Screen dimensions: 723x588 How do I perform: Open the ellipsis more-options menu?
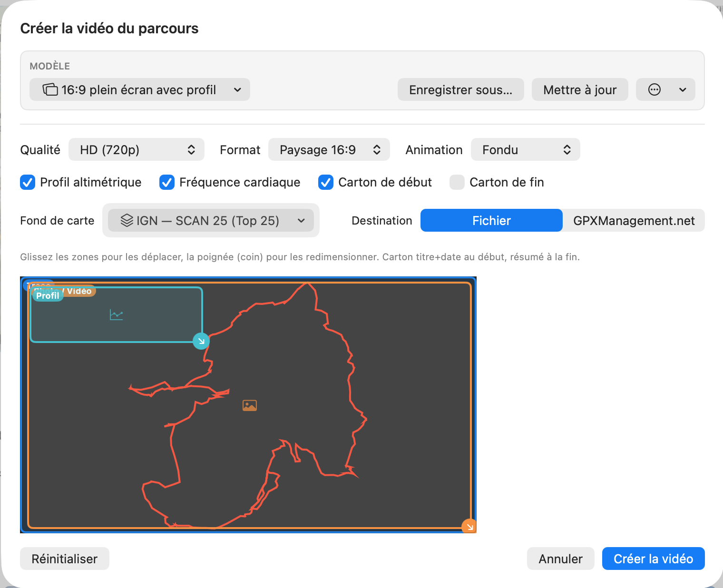tap(655, 89)
